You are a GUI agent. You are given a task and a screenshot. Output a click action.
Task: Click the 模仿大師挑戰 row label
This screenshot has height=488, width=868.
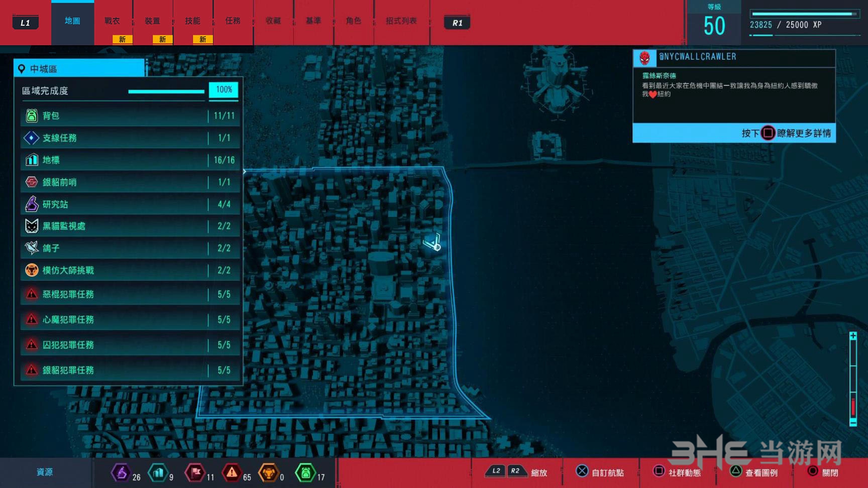coord(68,270)
